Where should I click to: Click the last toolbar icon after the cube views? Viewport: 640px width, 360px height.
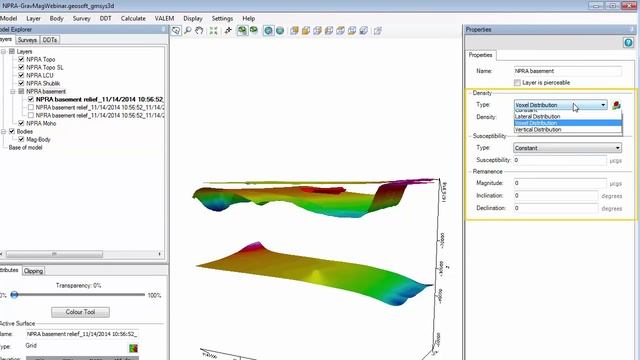(378, 31)
